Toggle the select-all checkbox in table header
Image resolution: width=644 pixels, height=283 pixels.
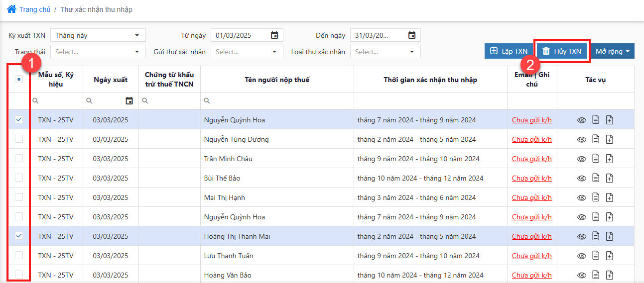pos(19,79)
